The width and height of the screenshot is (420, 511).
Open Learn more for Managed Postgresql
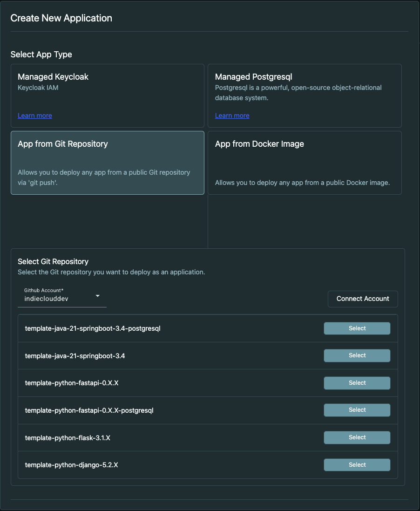click(x=232, y=116)
